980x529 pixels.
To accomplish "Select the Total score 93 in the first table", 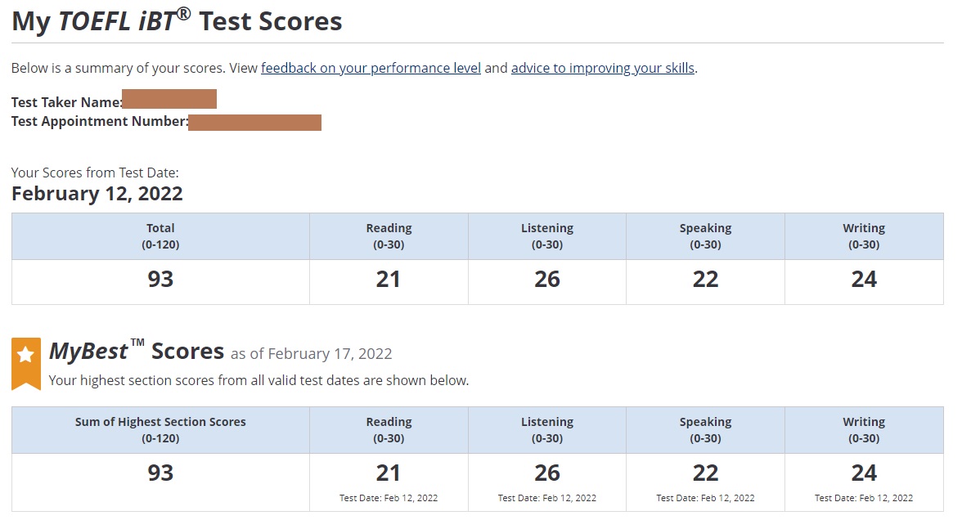I will pyautogui.click(x=160, y=280).
